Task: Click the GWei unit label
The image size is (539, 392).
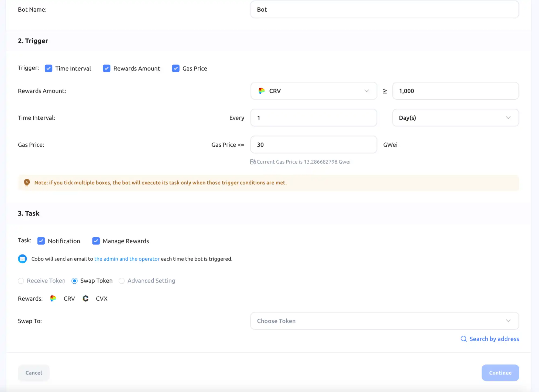Action: pos(390,145)
